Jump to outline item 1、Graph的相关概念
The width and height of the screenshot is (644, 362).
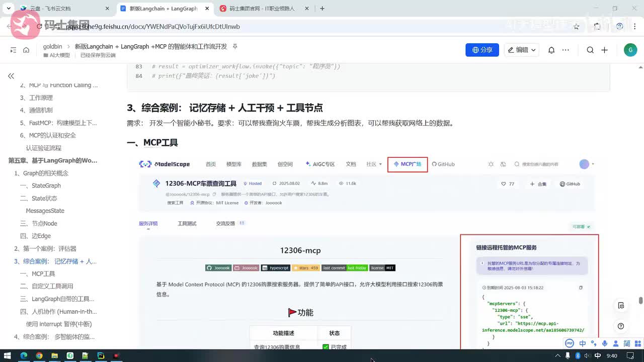(x=41, y=173)
